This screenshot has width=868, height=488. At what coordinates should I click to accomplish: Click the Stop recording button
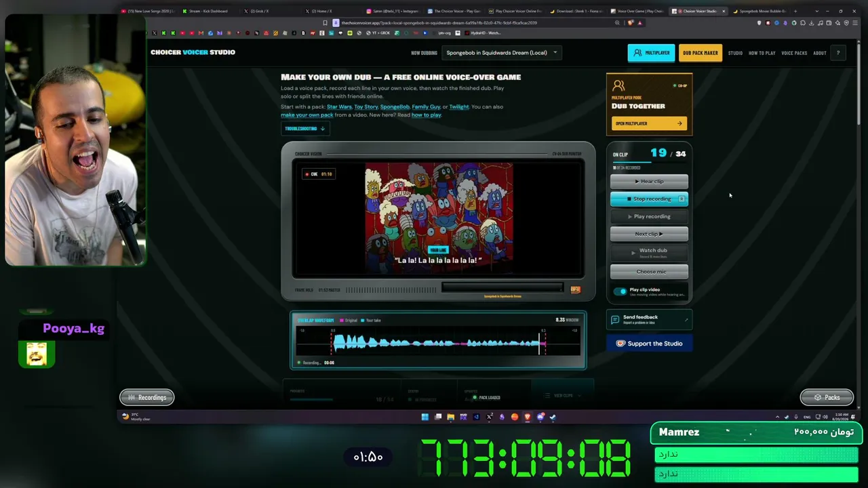(x=649, y=199)
